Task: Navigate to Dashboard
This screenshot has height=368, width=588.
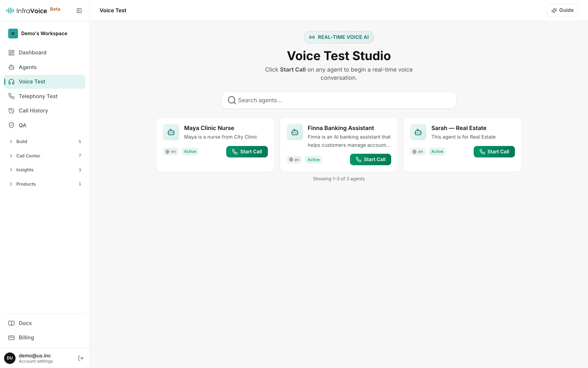Action: pyautogui.click(x=45, y=53)
